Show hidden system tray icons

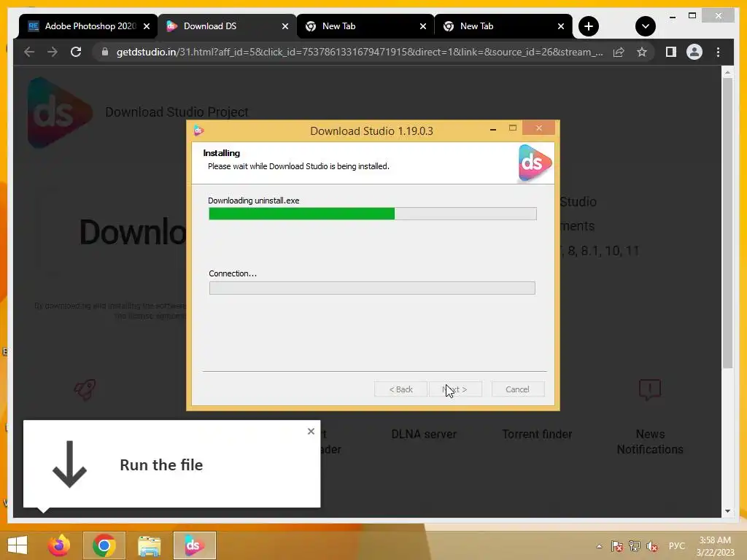600,546
